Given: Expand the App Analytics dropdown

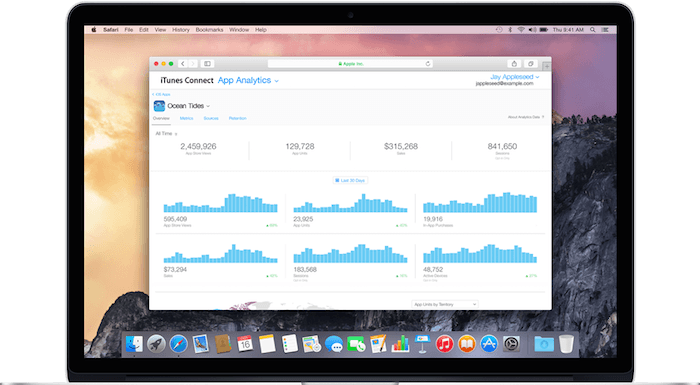Looking at the screenshot, I should point(248,80).
